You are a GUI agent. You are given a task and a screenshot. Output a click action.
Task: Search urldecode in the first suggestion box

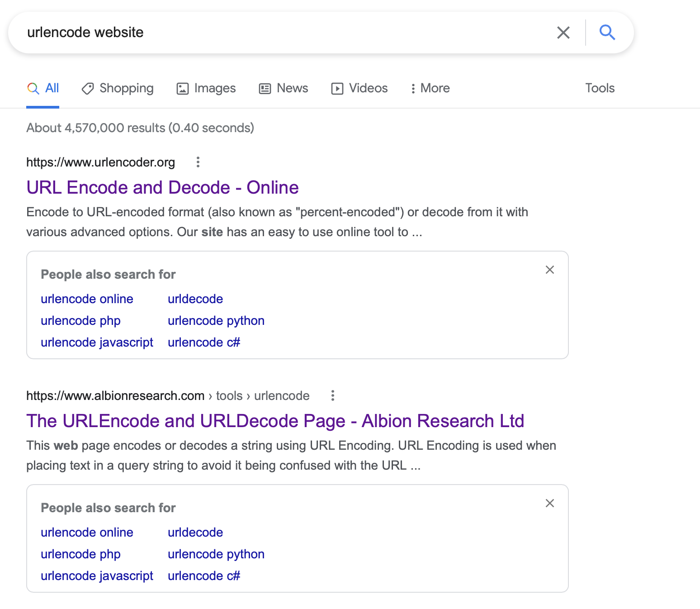(195, 299)
